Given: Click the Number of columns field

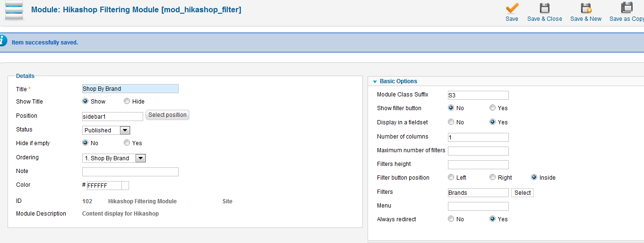Looking at the screenshot, I should [x=478, y=137].
